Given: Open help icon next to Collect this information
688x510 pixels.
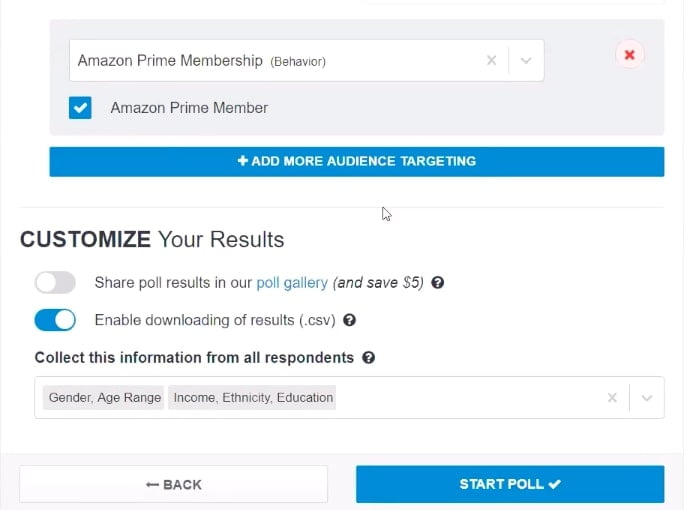Looking at the screenshot, I should click(369, 357).
